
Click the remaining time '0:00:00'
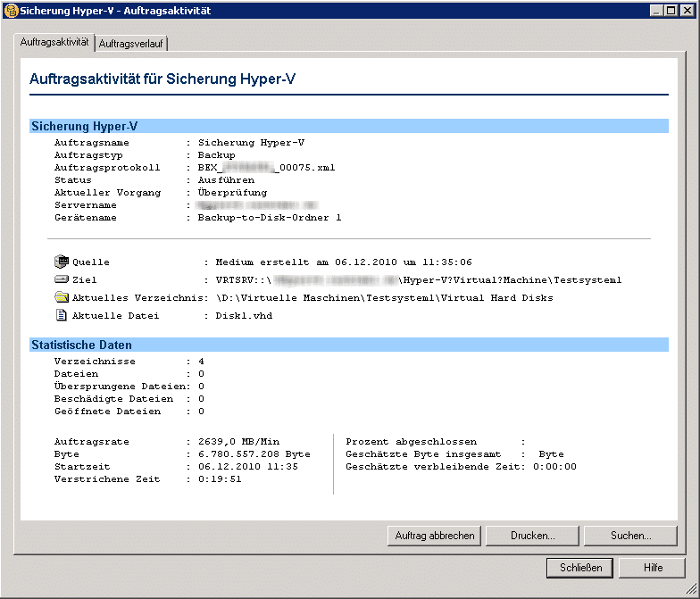pos(555,467)
